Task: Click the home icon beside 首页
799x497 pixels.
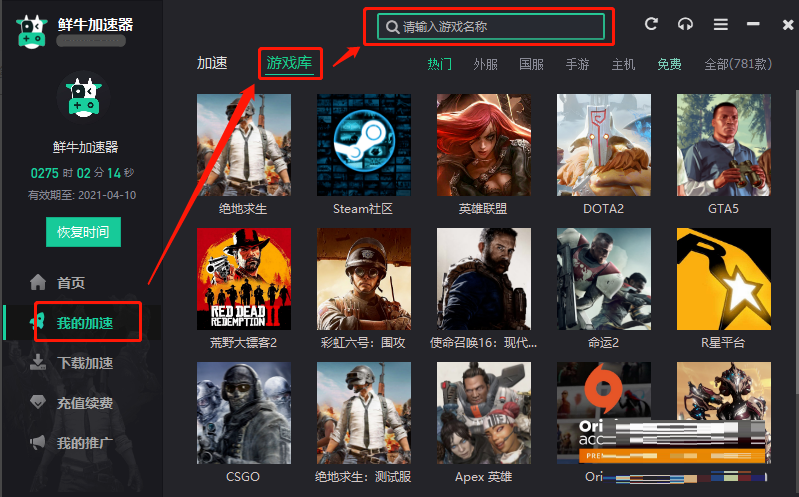Action: tap(38, 282)
